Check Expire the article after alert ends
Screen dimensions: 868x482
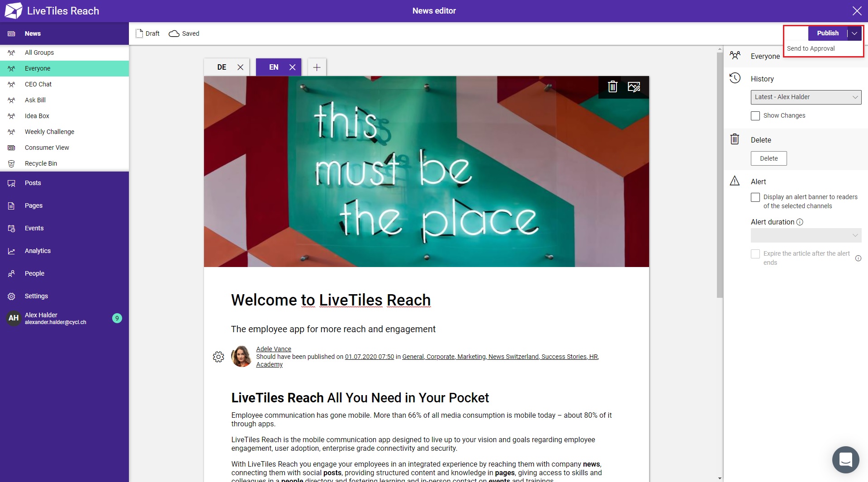[x=755, y=254]
